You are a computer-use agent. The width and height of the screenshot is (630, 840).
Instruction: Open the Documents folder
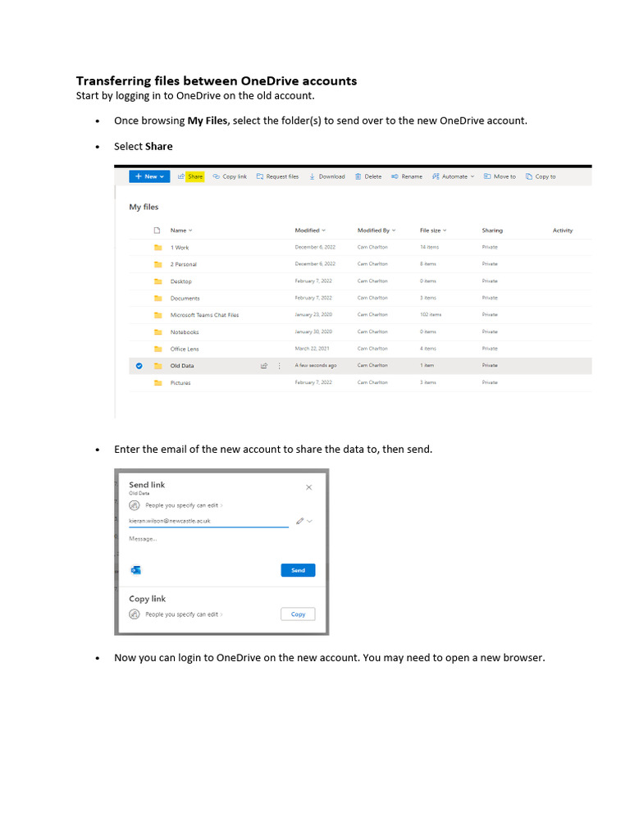(x=185, y=298)
